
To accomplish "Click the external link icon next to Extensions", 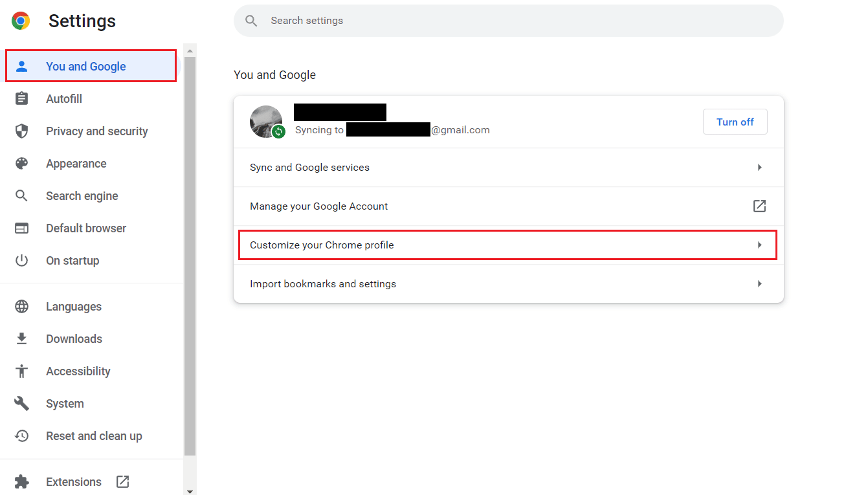I will click(122, 481).
